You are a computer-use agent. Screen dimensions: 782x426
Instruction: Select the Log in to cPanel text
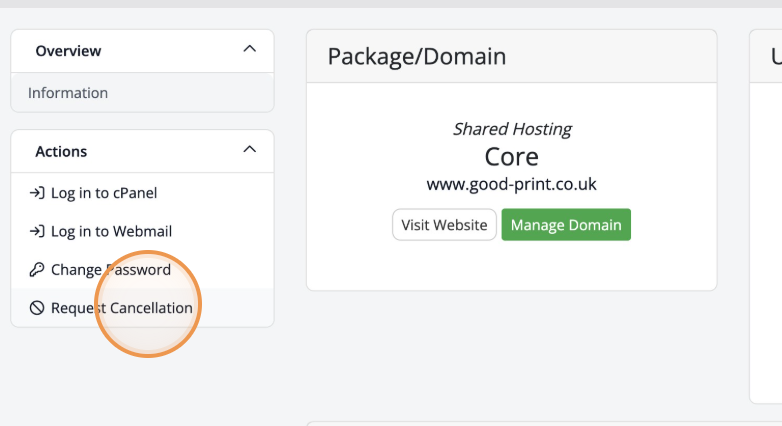click(x=104, y=193)
